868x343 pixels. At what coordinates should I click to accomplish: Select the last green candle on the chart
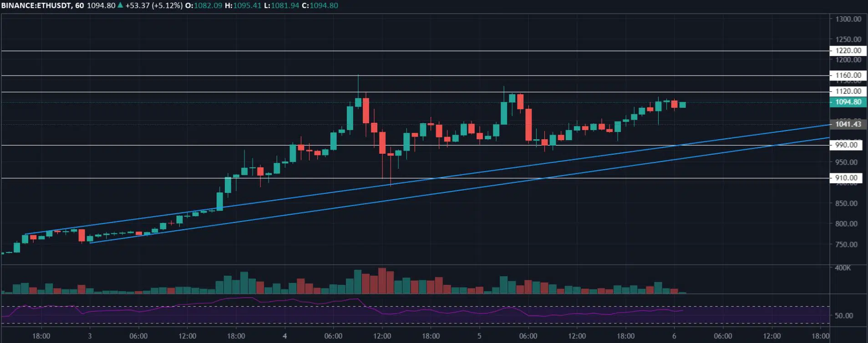(683, 105)
